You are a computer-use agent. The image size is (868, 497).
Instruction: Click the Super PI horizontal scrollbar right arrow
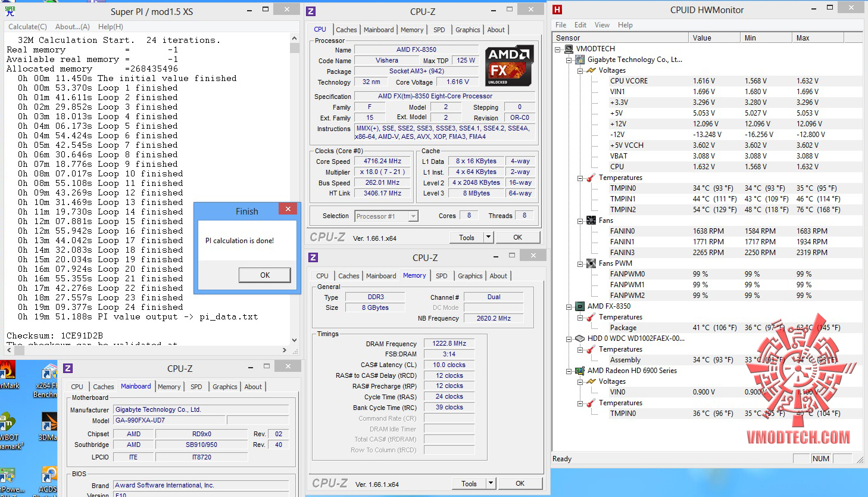coord(284,350)
